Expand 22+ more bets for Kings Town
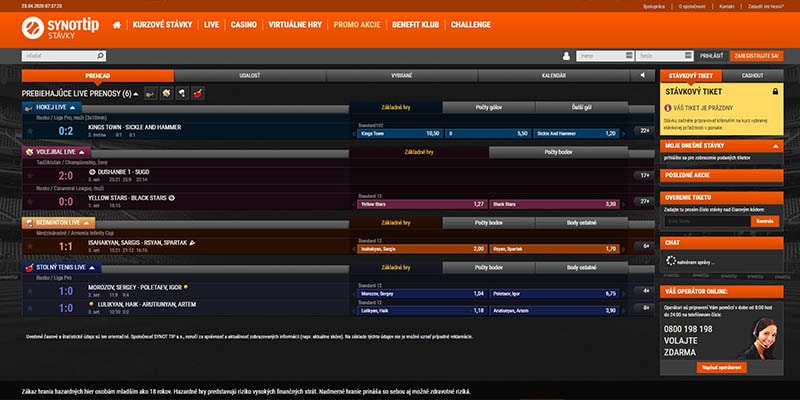This screenshot has width=800, height=400. tap(644, 131)
